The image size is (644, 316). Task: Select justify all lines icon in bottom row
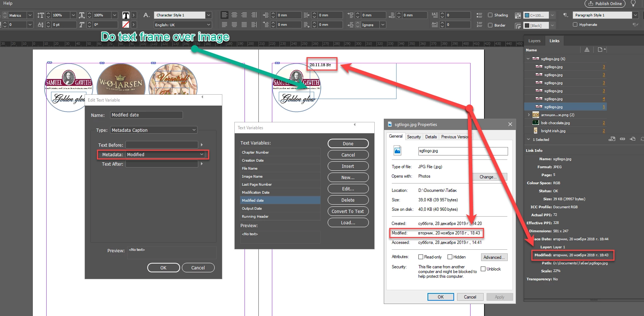pos(244,24)
